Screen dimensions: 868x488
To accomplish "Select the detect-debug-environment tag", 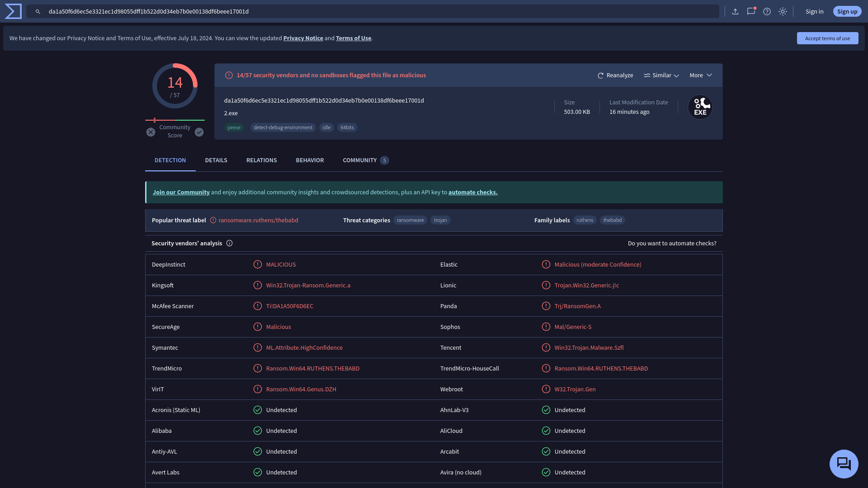I will point(283,128).
